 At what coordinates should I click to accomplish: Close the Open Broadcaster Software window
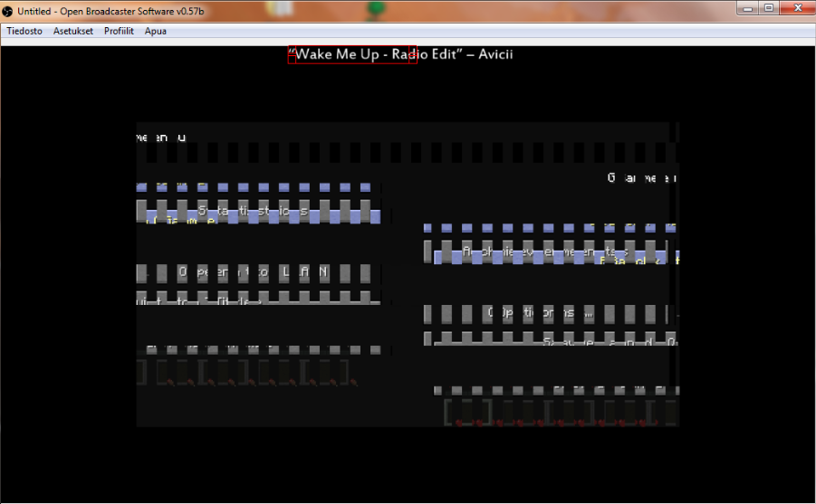[797, 8]
